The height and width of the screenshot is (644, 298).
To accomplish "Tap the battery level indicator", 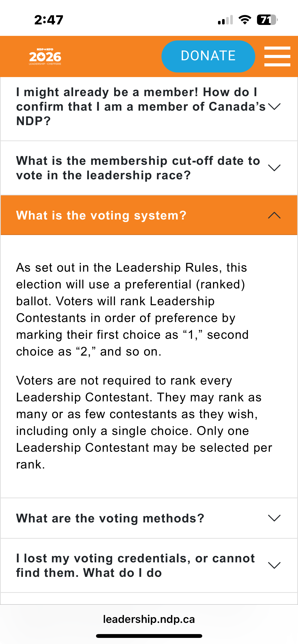I will point(267,20).
